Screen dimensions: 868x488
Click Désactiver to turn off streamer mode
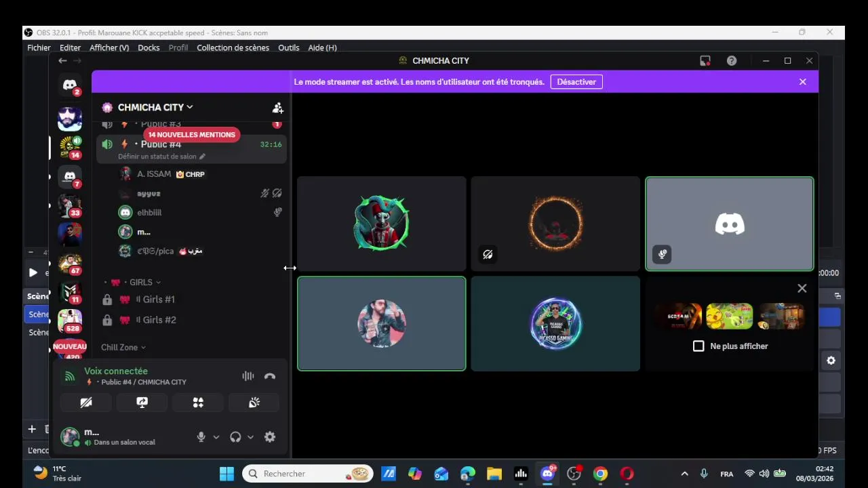click(x=576, y=82)
